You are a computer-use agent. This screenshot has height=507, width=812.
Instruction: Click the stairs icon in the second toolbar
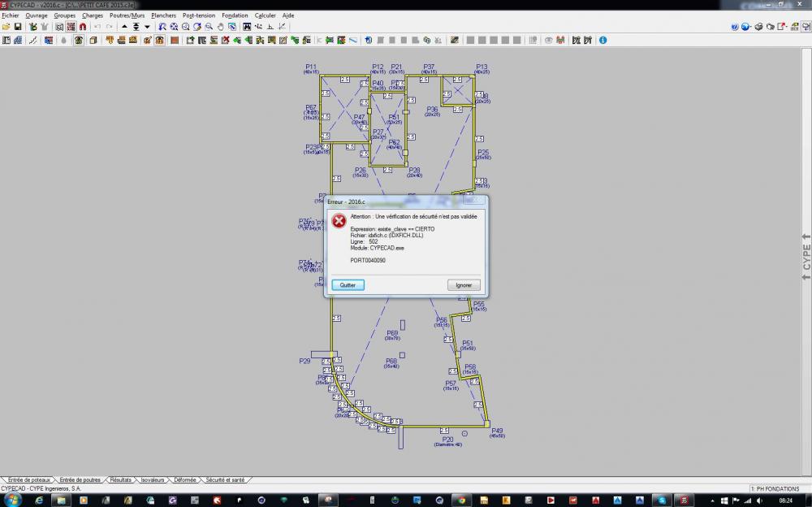pos(32,40)
